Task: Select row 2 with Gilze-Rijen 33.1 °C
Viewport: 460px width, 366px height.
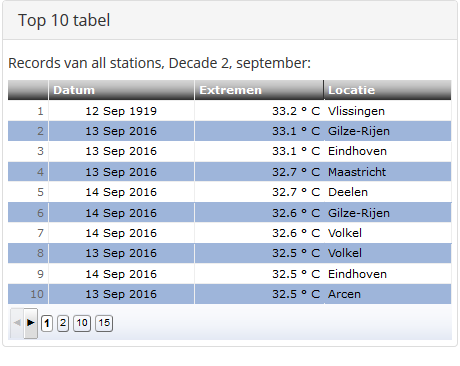Action: point(230,131)
